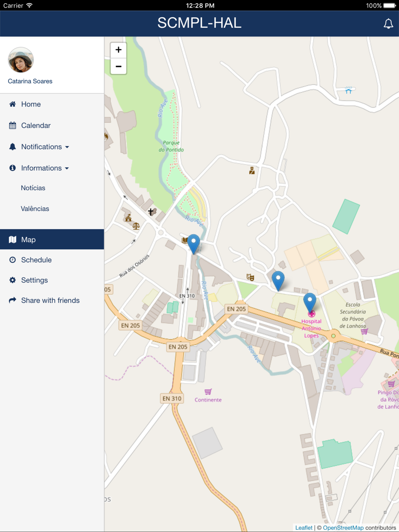Open the OpenStreetMap attribution link

(x=343, y=528)
